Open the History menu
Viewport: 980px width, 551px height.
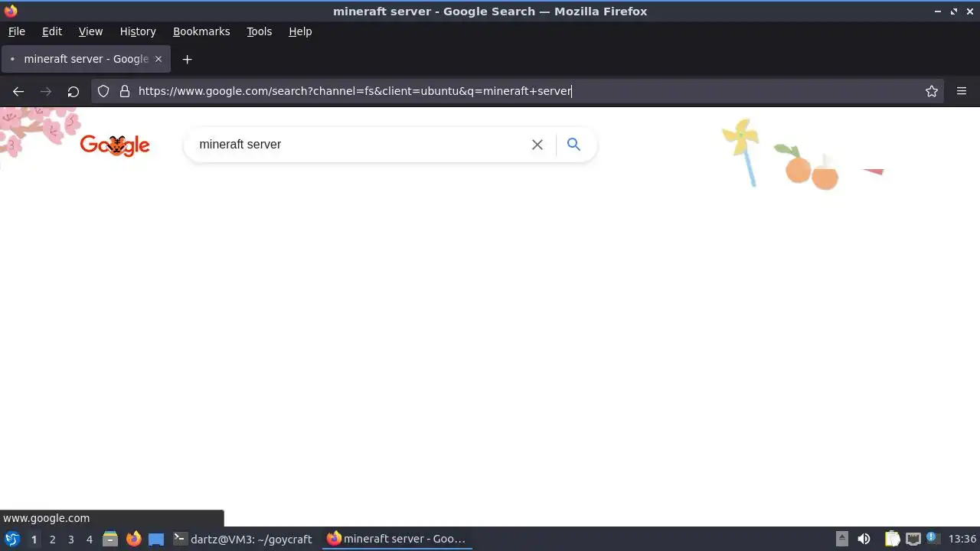coord(138,31)
